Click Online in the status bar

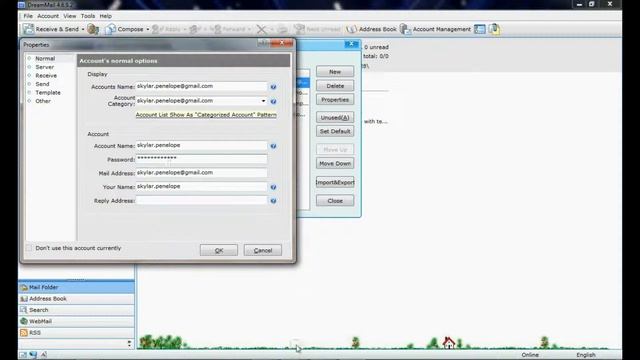(x=530, y=355)
